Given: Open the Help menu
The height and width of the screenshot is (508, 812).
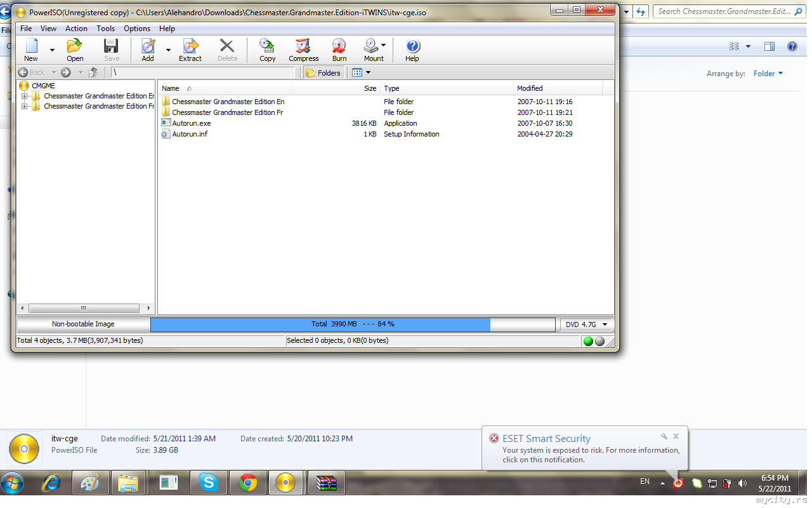Looking at the screenshot, I should [167, 29].
